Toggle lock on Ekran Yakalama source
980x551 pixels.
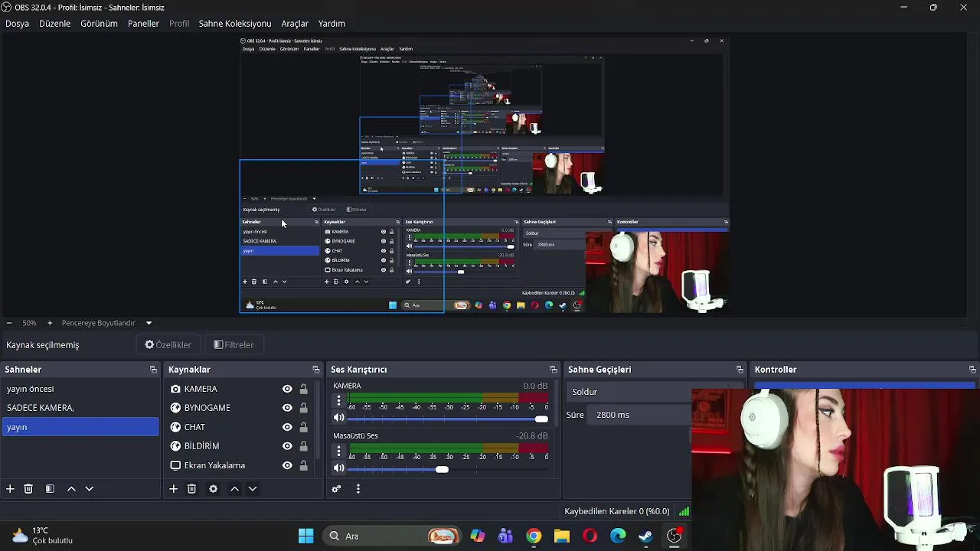303,465
